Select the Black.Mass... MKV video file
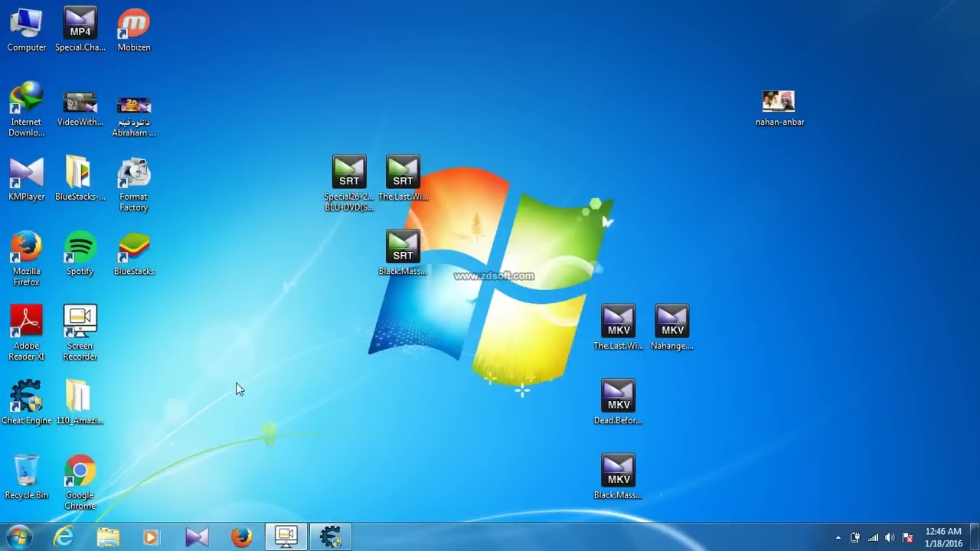This screenshot has width=980, height=551. click(618, 478)
